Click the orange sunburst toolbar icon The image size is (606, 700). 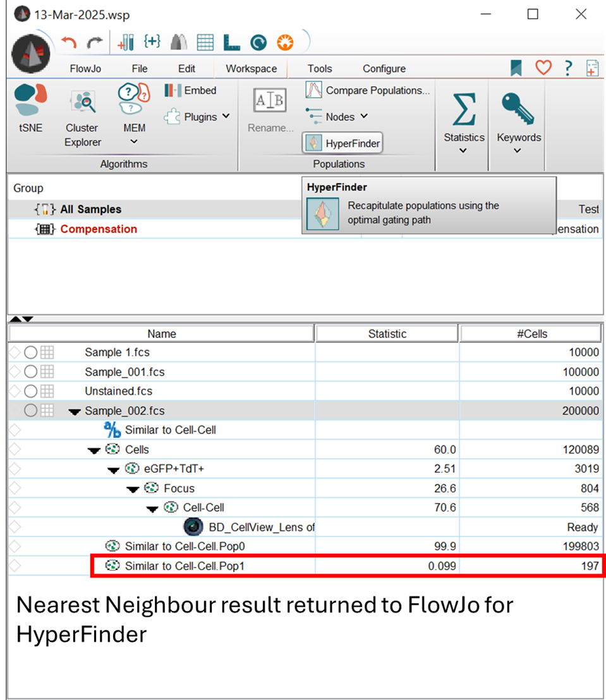[285, 42]
